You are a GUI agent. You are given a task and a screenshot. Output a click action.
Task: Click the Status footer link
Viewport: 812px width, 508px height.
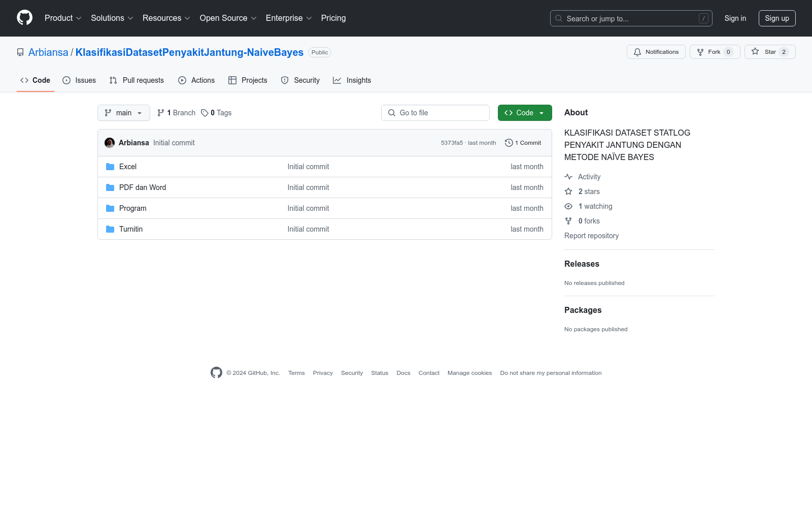tap(380, 373)
